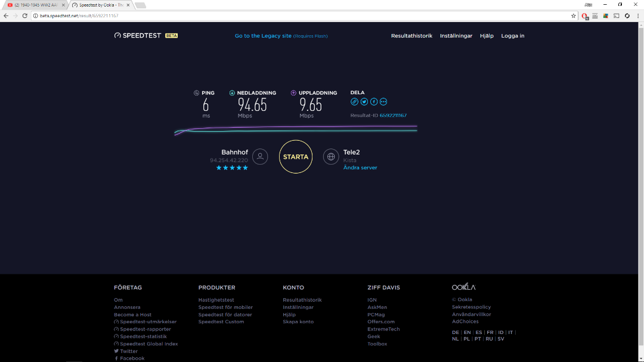
Task: Open IGN link in footer
Action: click(371, 300)
